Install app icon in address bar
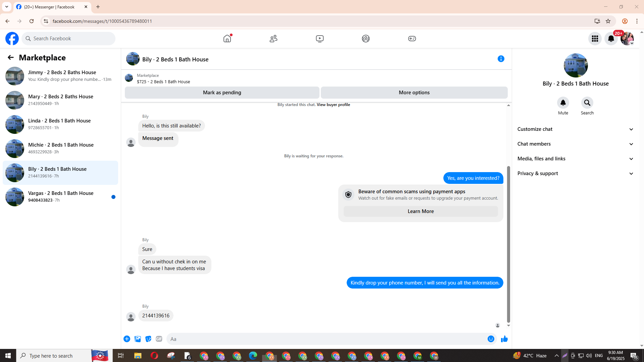This screenshot has width=644, height=362. [597, 21]
